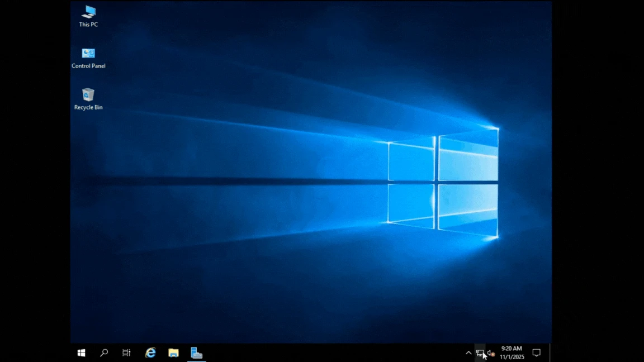Open the Action Center notifications icon
This screenshot has width=644, height=362.
pyautogui.click(x=536, y=353)
